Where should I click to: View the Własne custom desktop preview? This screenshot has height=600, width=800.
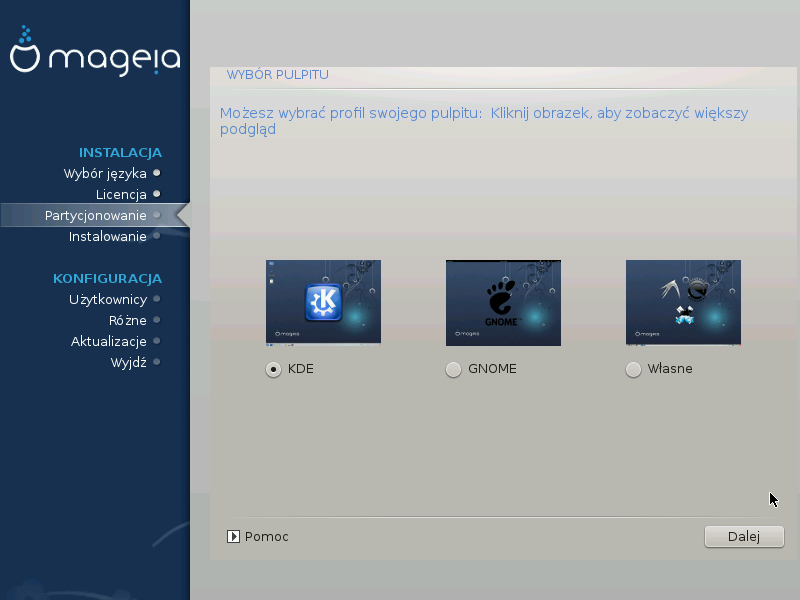[x=684, y=303]
